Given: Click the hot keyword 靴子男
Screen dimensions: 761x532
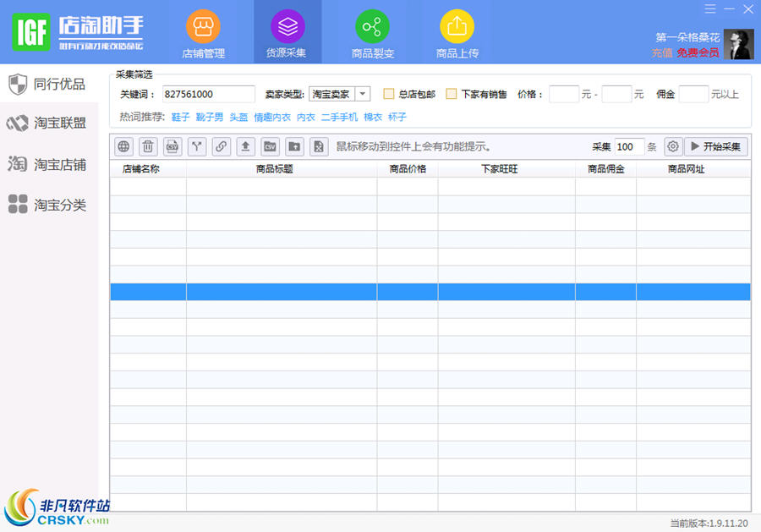Looking at the screenshot, I should tap(210, 117).
